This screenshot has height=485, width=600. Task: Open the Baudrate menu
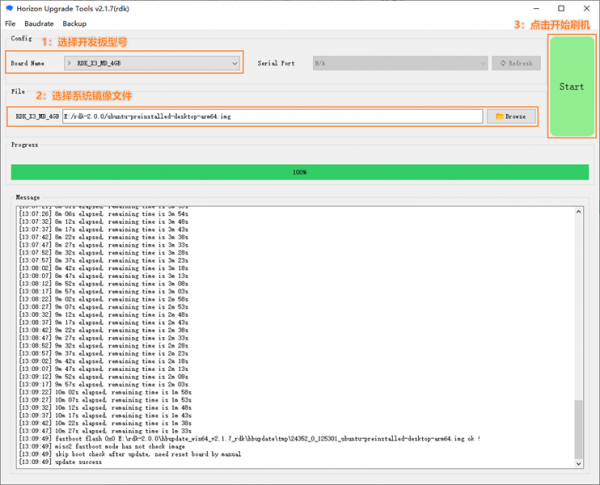pos(39,24)
